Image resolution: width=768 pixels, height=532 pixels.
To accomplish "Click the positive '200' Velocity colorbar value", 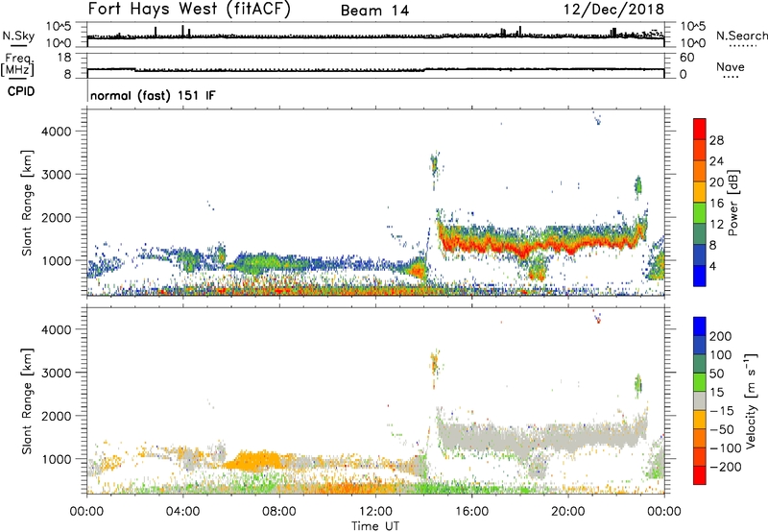I will coord(721,336).
